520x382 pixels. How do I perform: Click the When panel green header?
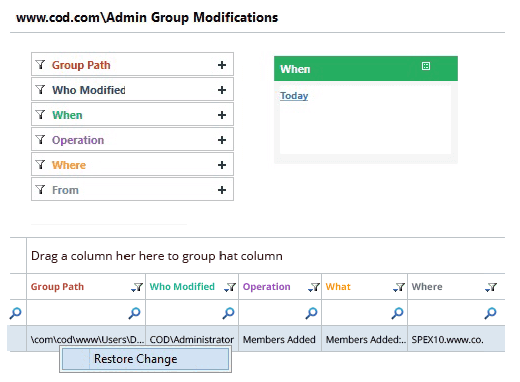[x=366, y=68]
